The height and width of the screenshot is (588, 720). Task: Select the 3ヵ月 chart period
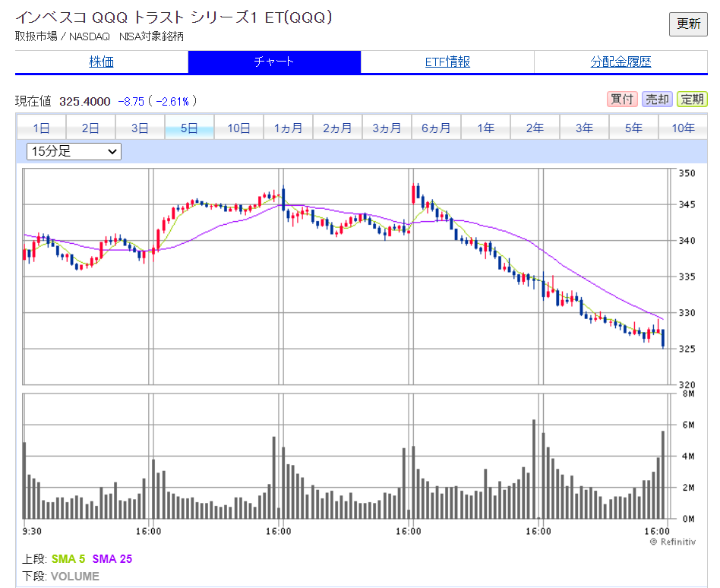point(387,128)
